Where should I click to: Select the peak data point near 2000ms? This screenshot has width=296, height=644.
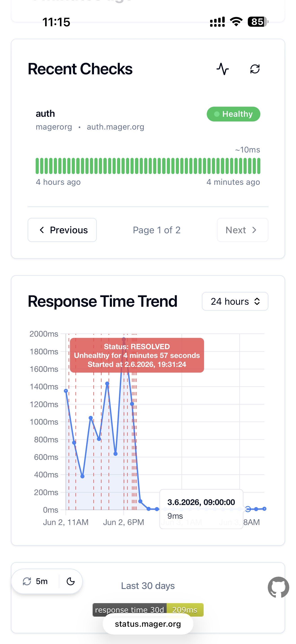(124, 339)
